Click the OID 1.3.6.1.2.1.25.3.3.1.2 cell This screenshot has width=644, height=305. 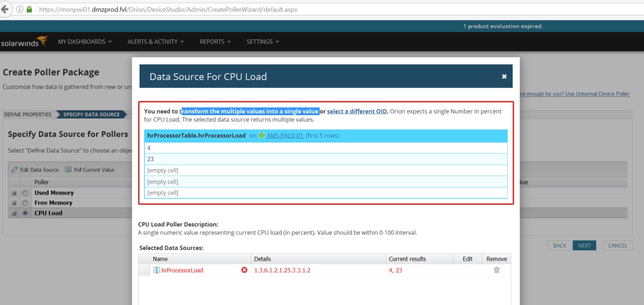(x=282, y=270)
